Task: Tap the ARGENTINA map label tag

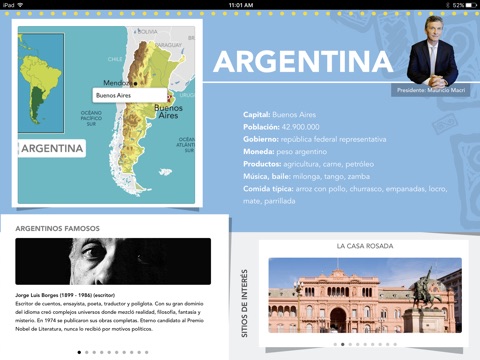Action: [52, 148]
